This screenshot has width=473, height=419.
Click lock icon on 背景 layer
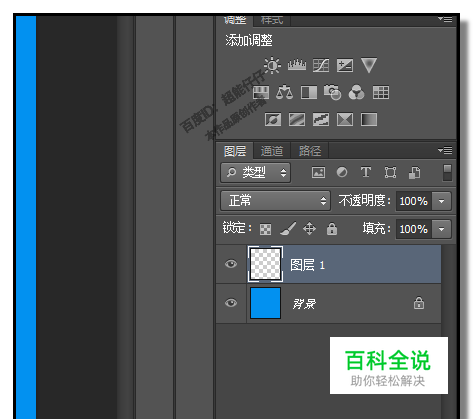(x=419, y=303)
